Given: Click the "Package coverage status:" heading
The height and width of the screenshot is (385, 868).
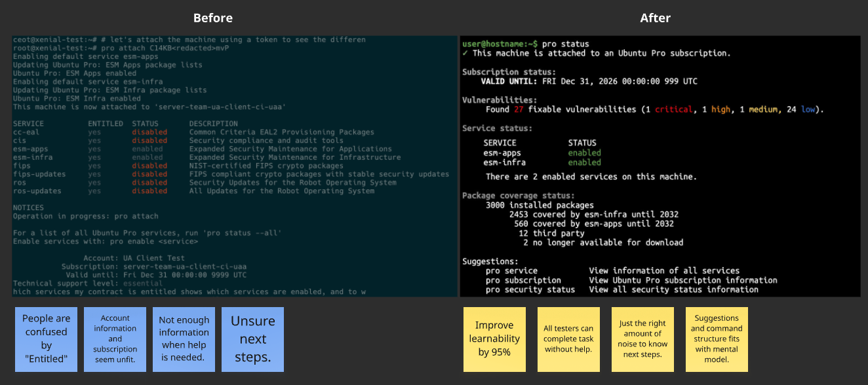Looking at the screenshot, I should tap(519, 196).
